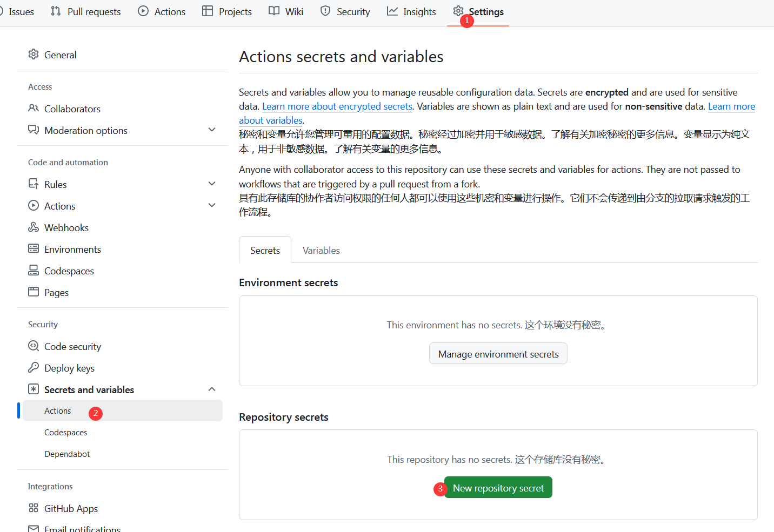Click the Settings gear icon in the top nav

click(x=458, y=11)
